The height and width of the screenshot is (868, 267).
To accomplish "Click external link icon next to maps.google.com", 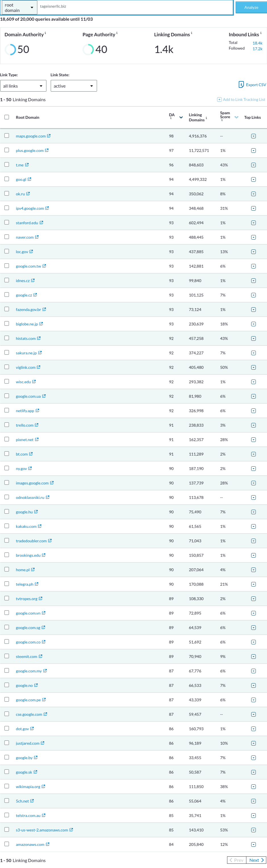I will coord(49,136).
